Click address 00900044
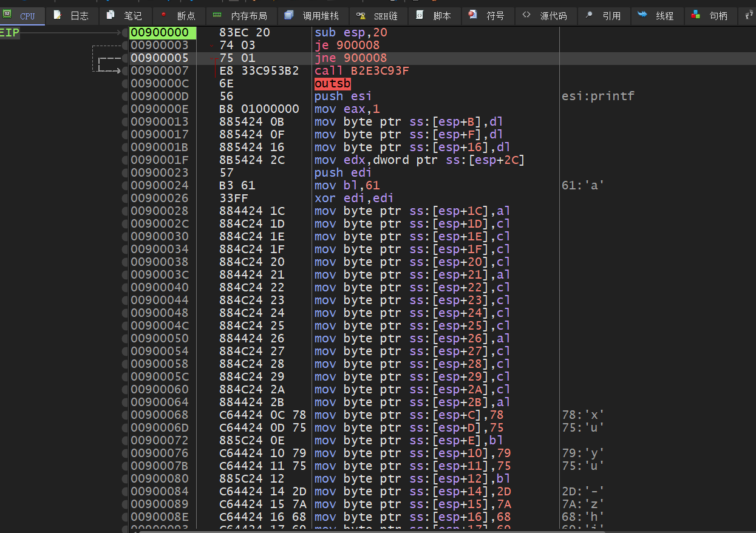 [x=160, y=300]
